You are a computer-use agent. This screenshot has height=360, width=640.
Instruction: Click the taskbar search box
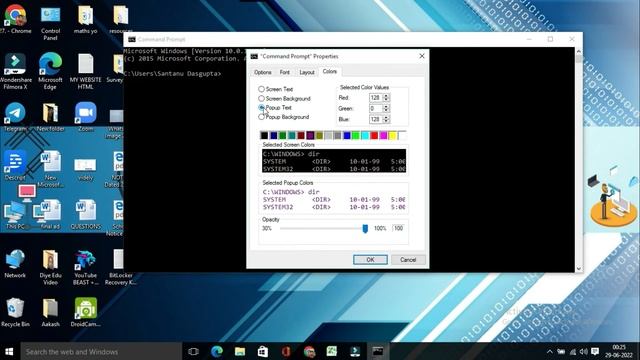tap(101, 351)
